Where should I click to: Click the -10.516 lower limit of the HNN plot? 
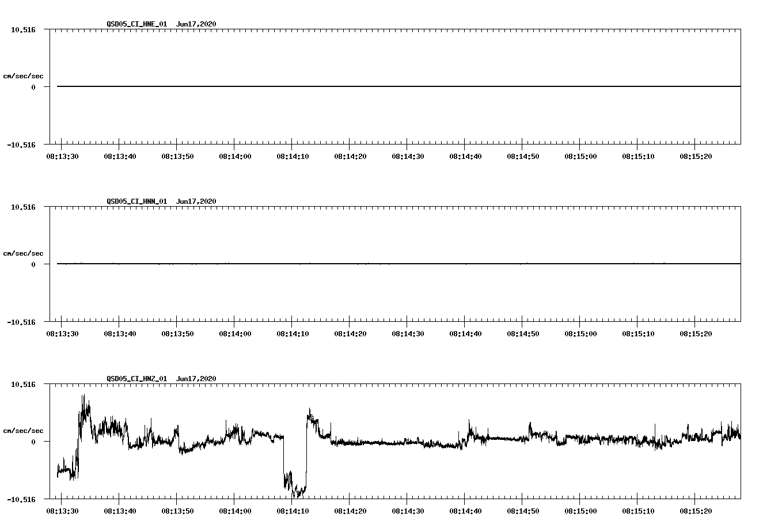[x=21, y=322]
